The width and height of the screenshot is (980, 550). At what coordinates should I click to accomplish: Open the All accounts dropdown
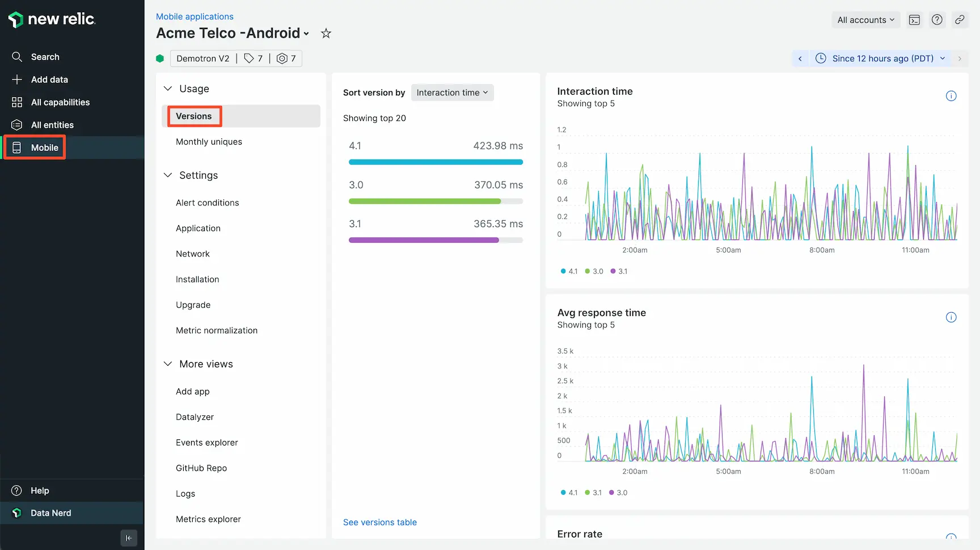[865, 20]
